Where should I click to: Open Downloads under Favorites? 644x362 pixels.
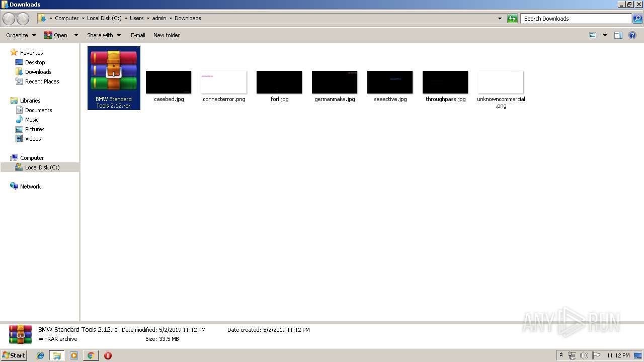pos(38,72)
